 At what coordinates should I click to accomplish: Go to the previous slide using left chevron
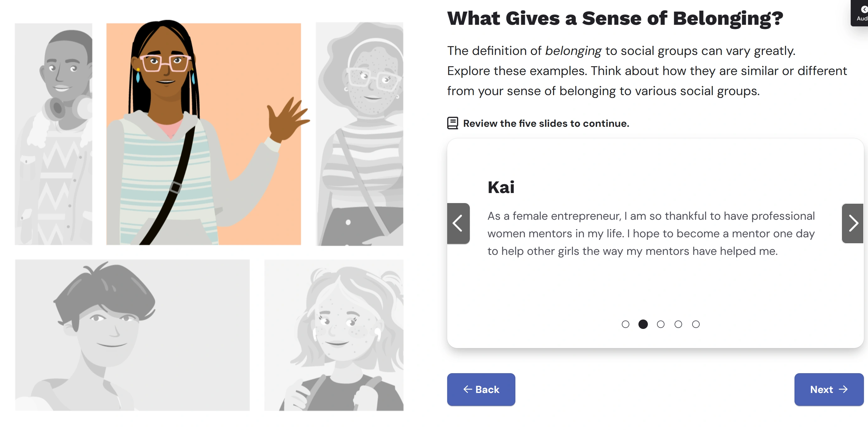pos(458,223)
